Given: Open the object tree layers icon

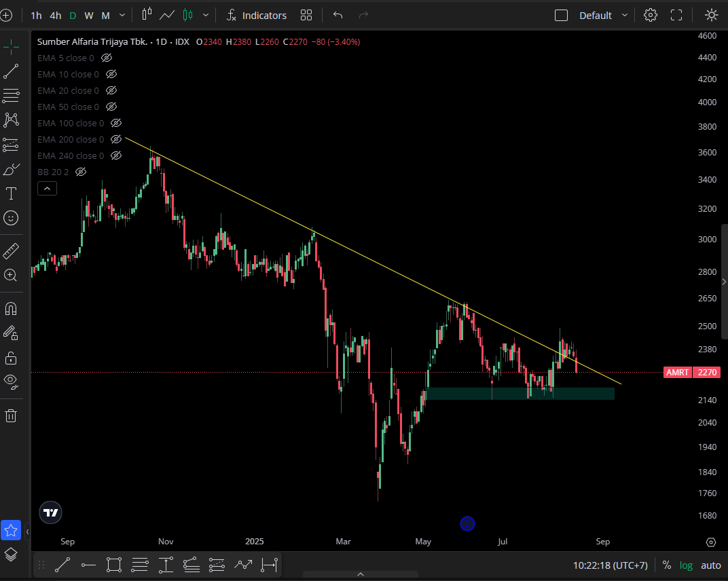Looking at the screenshot, I should [x=11, y=554].
